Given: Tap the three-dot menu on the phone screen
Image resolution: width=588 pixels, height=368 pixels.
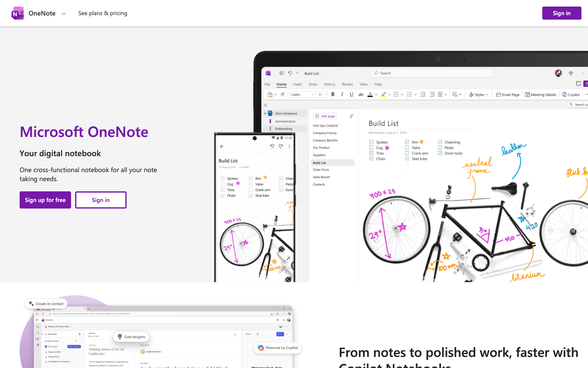Looking at the screenshot, I should [x=290, y=146].
